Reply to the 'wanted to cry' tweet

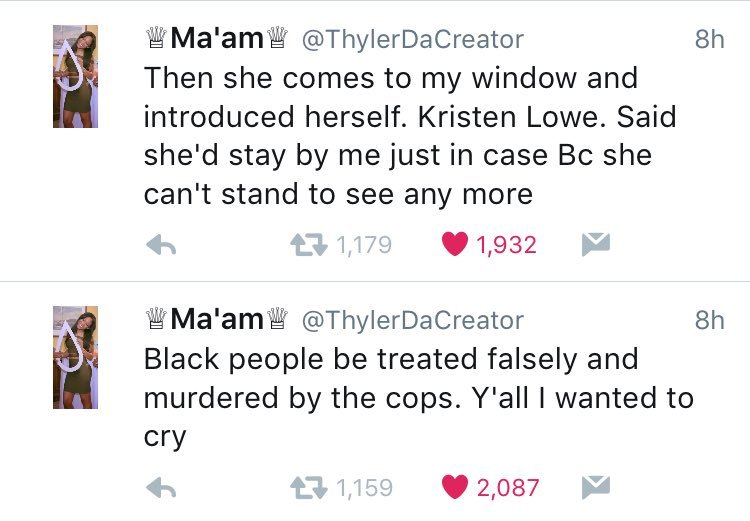coord(161,488)
